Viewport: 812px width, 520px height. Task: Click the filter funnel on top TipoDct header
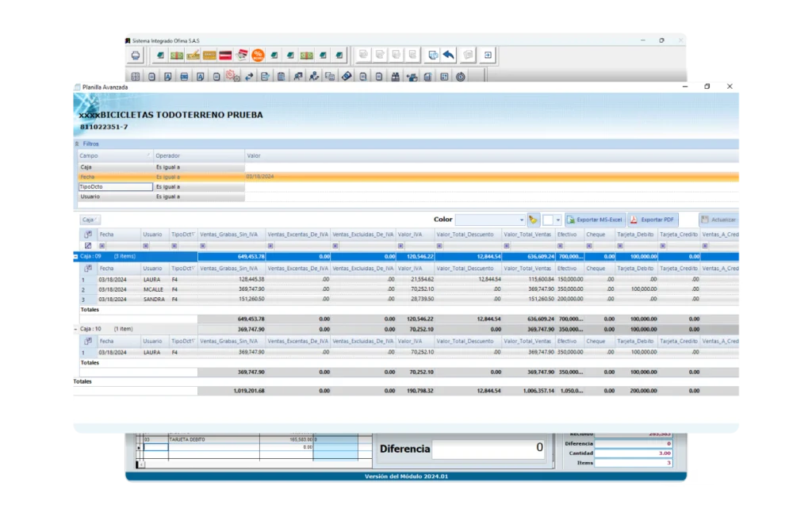point(193,235)
